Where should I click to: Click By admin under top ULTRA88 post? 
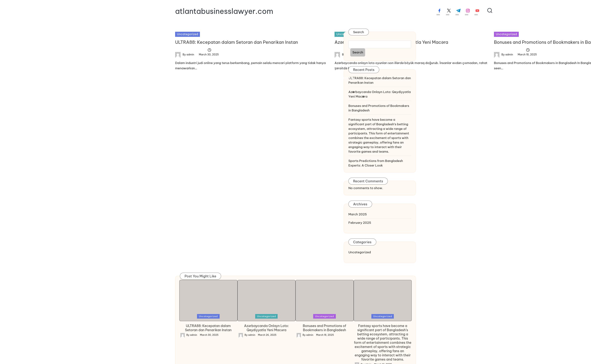[188, 55]
